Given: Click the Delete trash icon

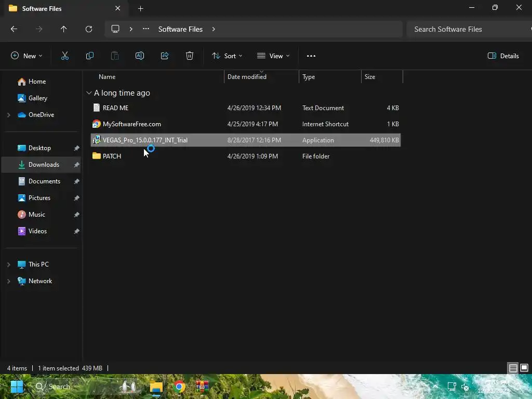Looking at the screenshot, I should click(190, 56).
